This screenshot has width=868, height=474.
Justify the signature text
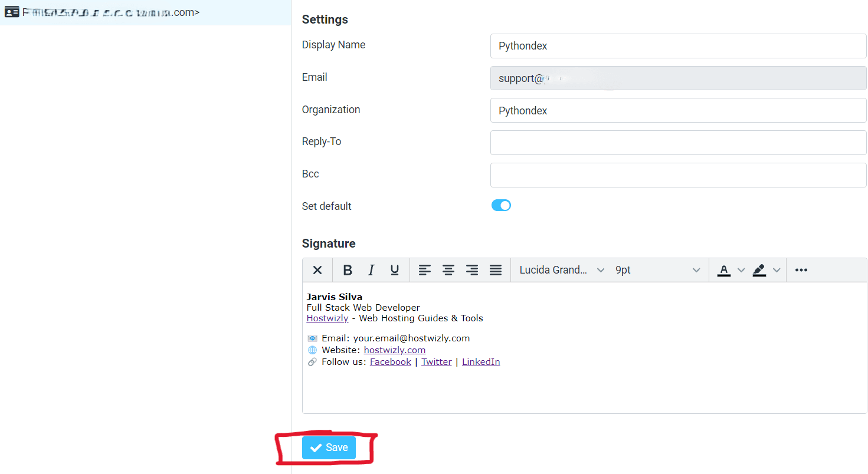tap(495, 269)
